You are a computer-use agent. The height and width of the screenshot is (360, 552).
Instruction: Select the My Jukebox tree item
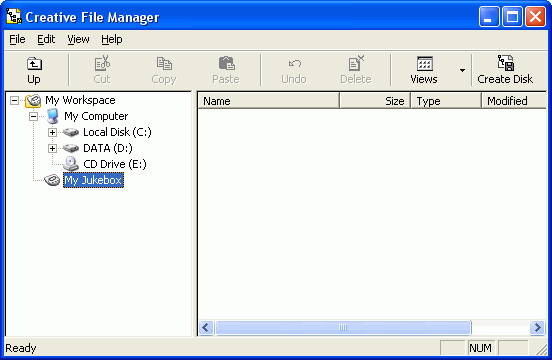93,180
